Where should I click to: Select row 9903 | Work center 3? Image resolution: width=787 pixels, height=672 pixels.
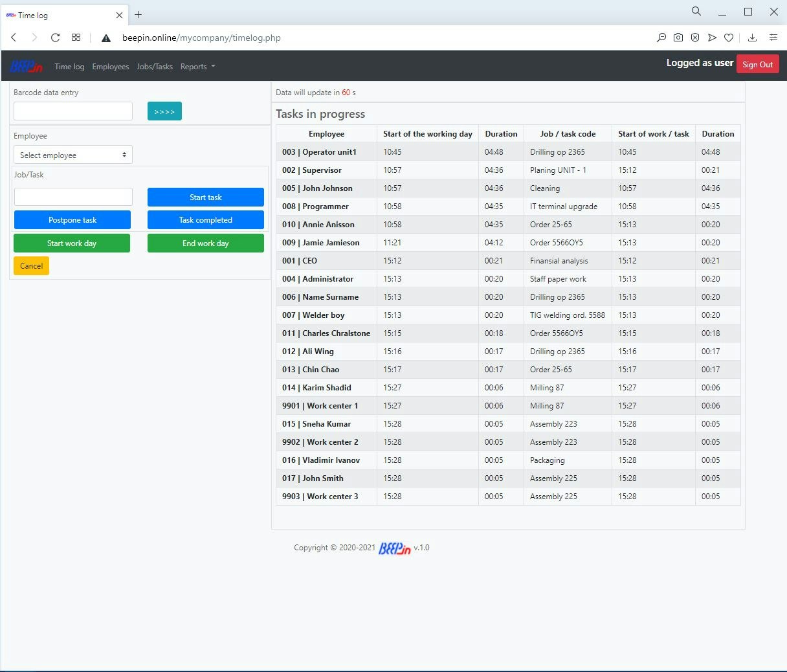coord(508,497)
